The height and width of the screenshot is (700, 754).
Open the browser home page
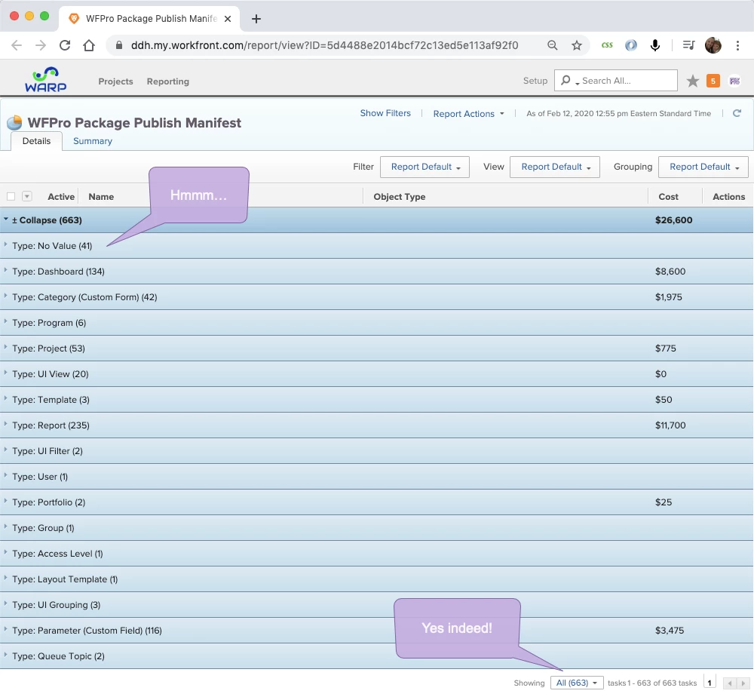[x=89, y=45]
